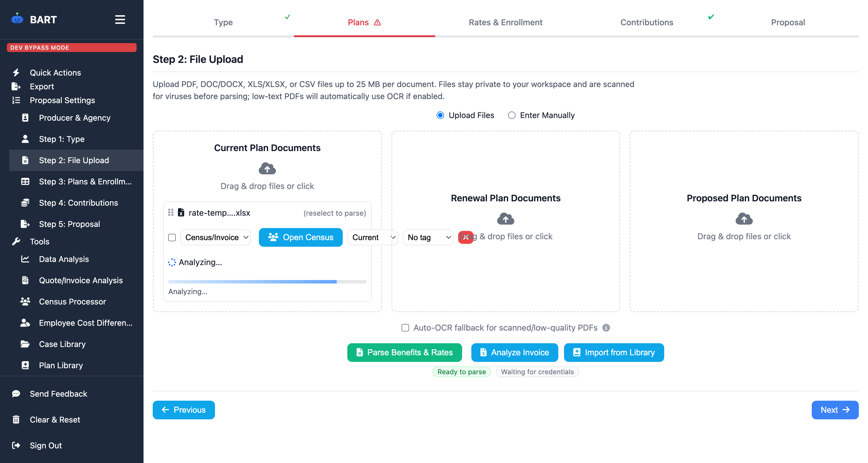Open the Data Analysis chart icon
The height and width of the screenshot is (463, 868).
point(25,259)
